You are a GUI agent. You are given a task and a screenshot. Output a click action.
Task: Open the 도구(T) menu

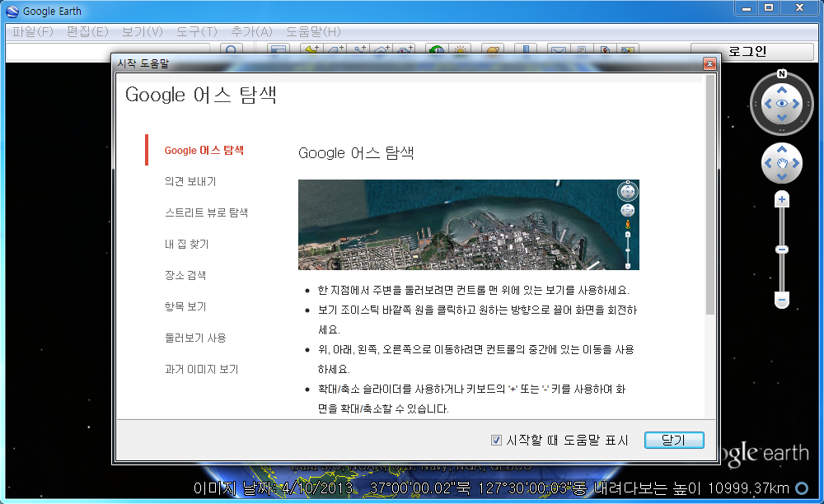pos(197,31)
